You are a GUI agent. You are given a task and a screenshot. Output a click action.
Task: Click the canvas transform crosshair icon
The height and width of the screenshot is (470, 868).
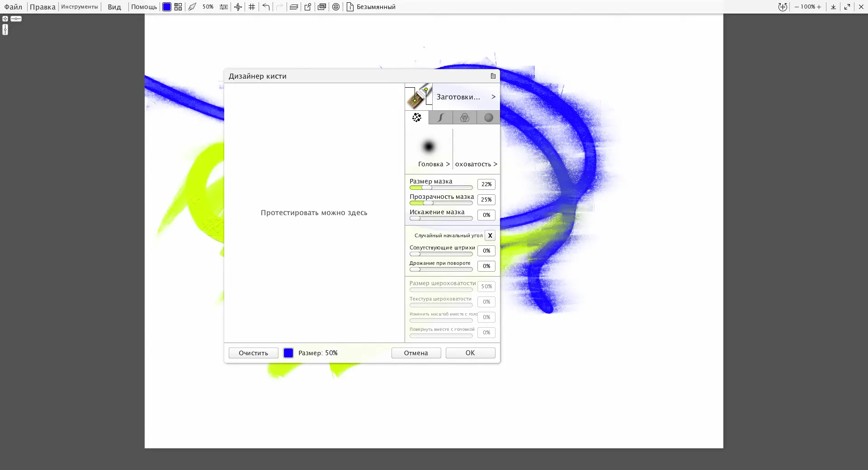[x=238, y=7]
